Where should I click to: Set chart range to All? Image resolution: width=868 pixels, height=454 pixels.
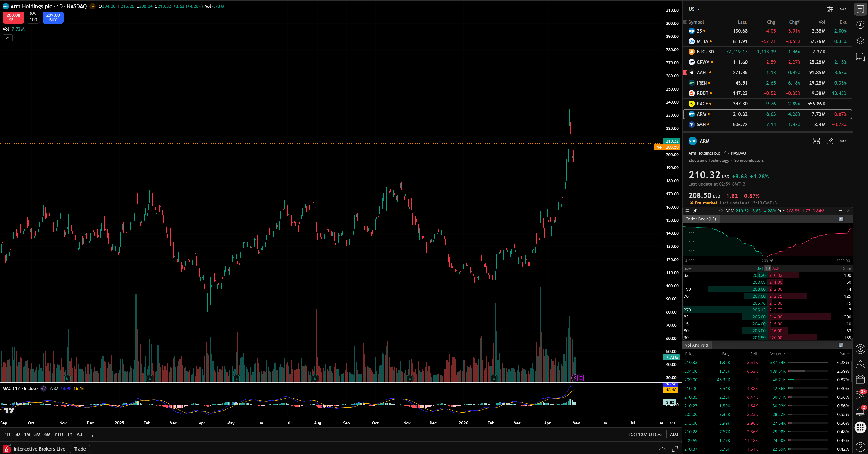point(80,434)
